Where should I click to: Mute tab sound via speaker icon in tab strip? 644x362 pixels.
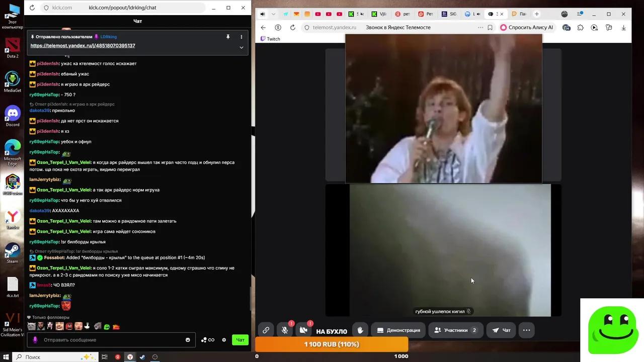click(262, 14)
